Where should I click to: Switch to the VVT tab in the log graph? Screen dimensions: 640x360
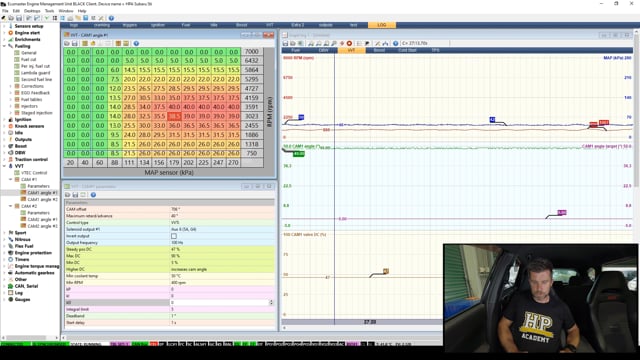pyautogui.click(x=351, y=50)
